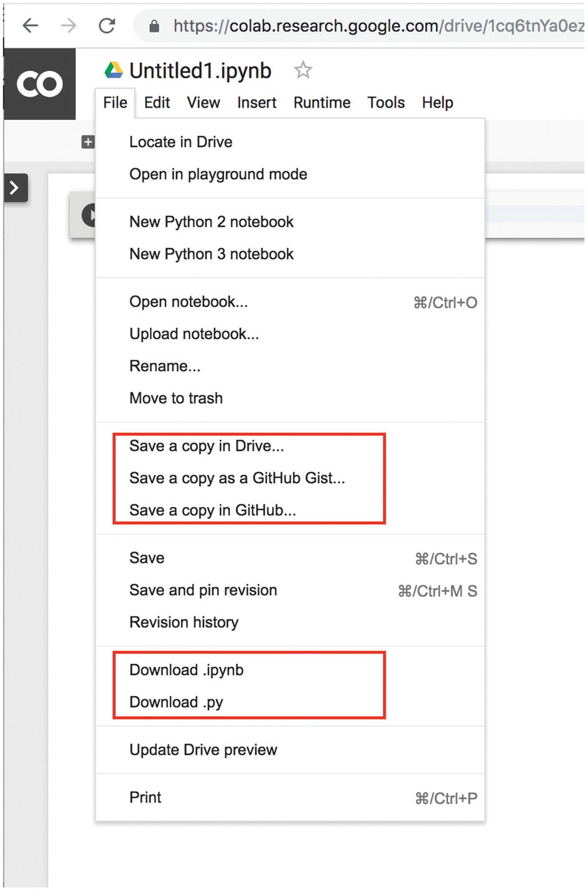The height and width of the screenshot is (891, 588).
Task: Click the add code cell plus icon
Action: (x=88, y=142)
